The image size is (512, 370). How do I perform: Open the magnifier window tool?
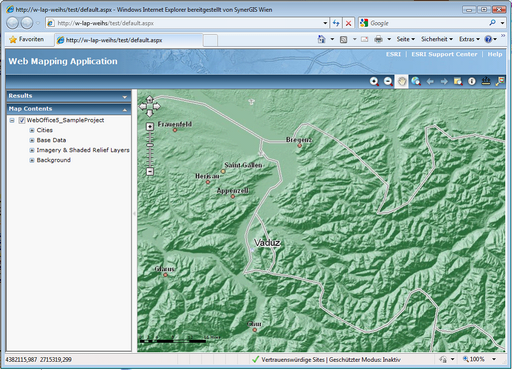coord(458,81)
